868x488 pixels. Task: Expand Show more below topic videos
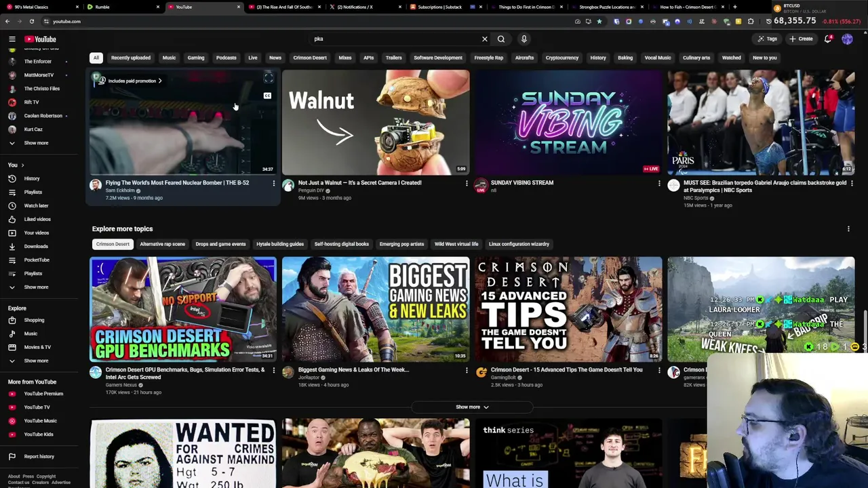click(472, 407)
